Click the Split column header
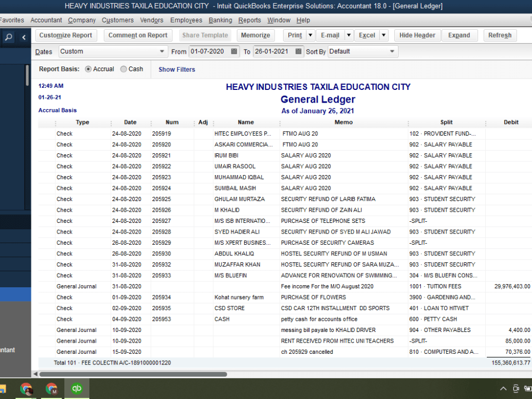The height and width of the screenshot is (399, 532). [x=446, y=122]
